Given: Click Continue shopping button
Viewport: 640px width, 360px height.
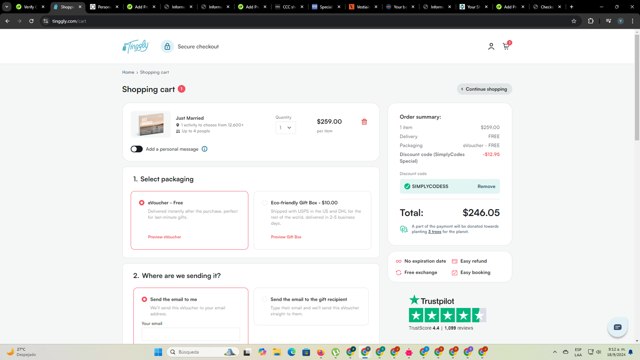Looking at the screenshot, I should click(x=484, y=89).
